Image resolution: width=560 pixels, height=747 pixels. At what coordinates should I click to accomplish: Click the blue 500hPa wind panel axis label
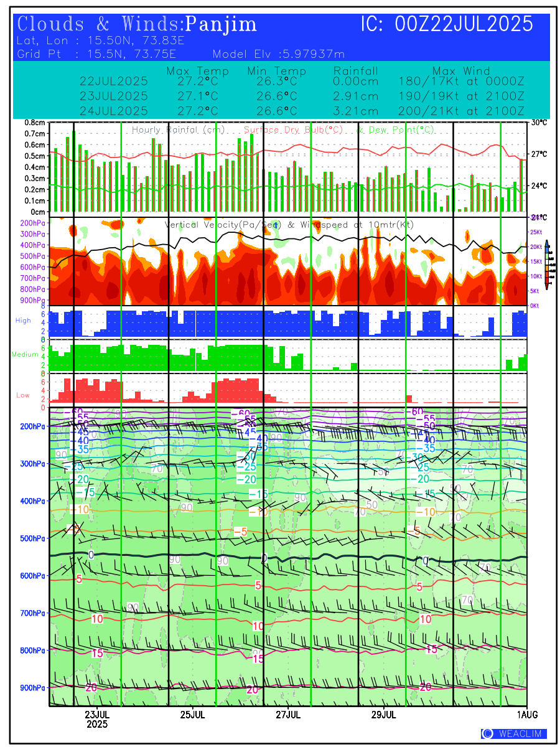click(34, 538)
